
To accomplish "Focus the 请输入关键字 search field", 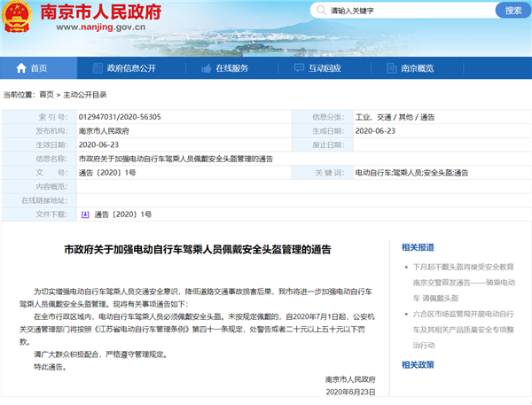I will tap(399, 12).
